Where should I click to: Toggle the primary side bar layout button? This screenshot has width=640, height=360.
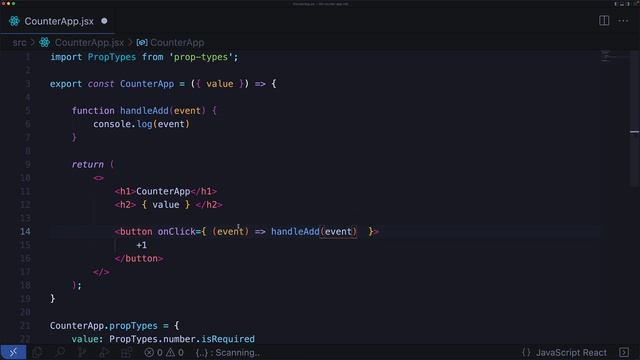point(616,4)
